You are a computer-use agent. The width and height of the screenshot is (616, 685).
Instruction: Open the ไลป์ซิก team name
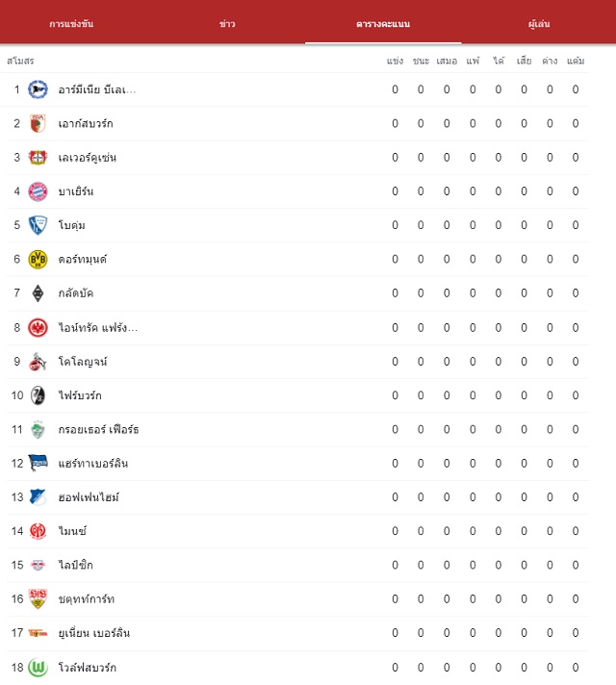76,565
